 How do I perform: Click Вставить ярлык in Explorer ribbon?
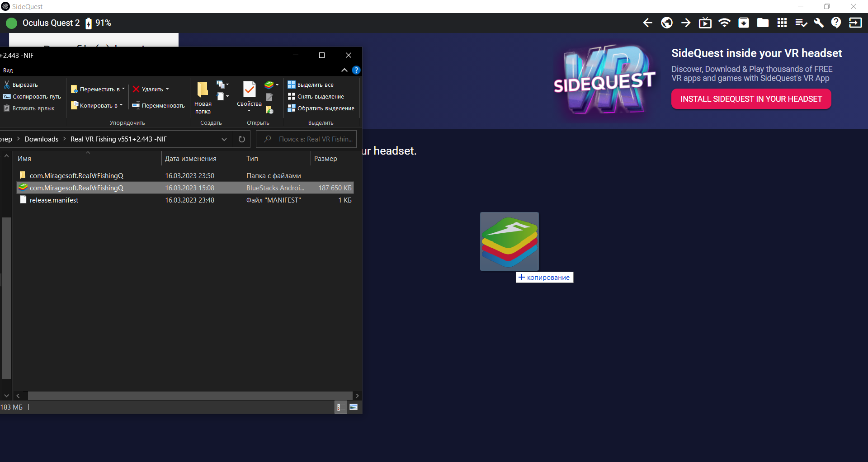29,108
